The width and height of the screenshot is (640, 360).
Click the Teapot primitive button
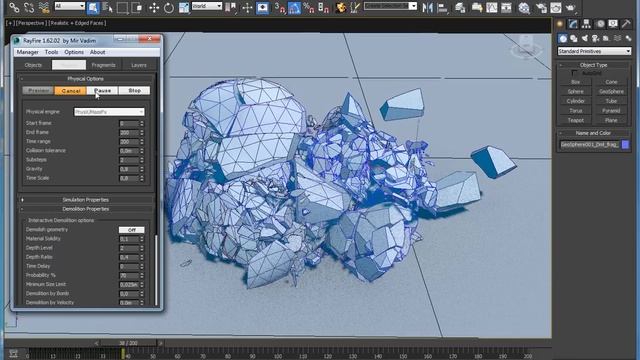576,120
